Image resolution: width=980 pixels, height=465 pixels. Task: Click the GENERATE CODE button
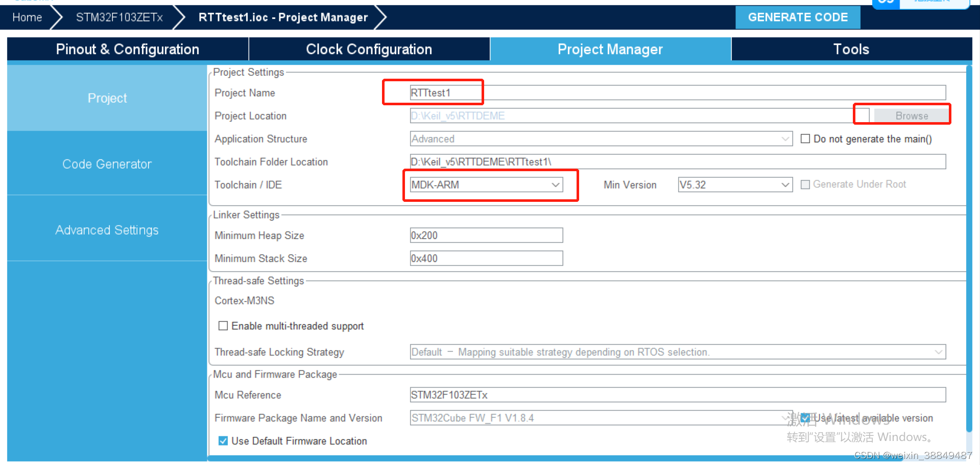798,17
